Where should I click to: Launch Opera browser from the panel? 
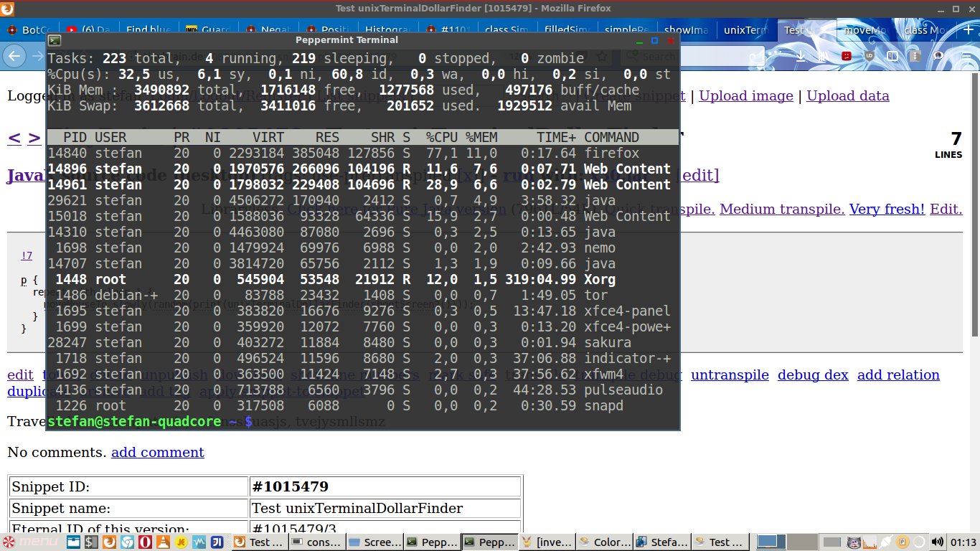[x=145, y=542]
